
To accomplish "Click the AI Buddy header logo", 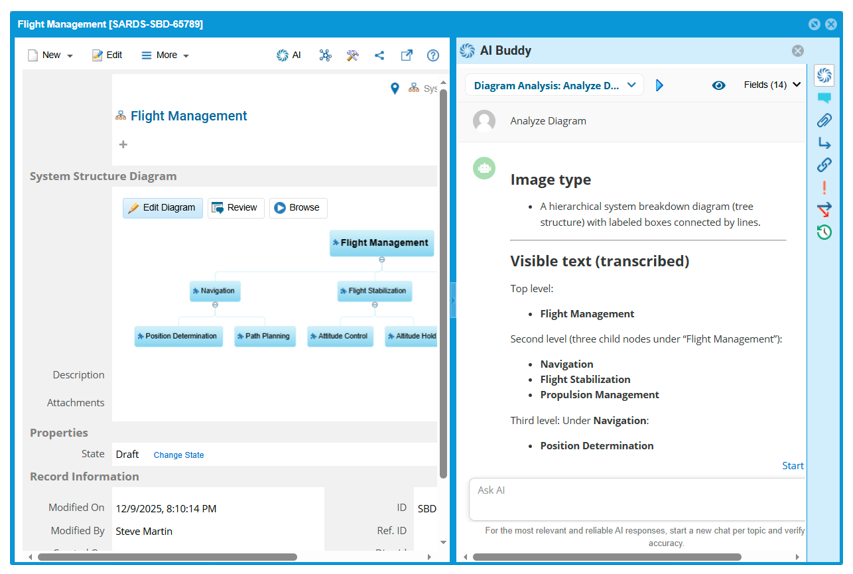I will [x=467, y=51].
